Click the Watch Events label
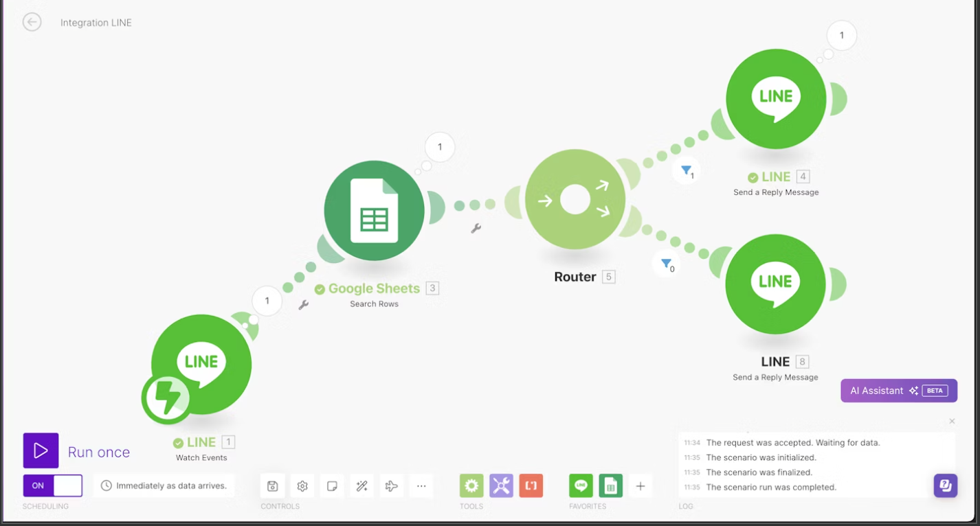This screenshot has height=526, width=980. (x=201, y=458)
